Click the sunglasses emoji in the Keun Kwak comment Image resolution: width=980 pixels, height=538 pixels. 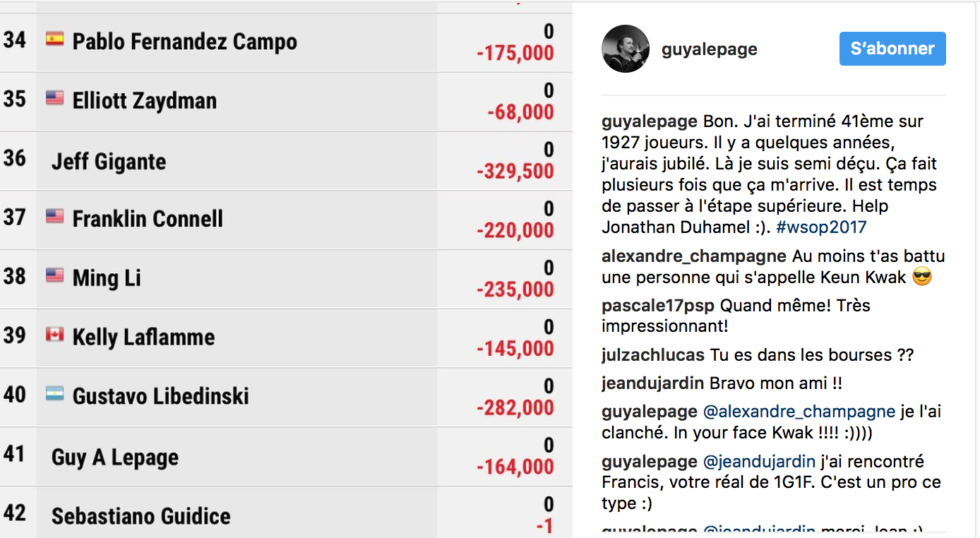click(x=922, y=277)
